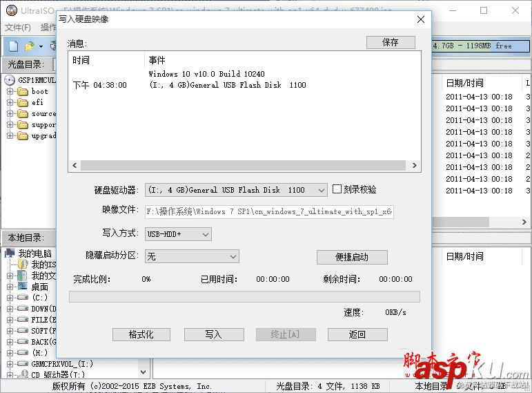Viewport: 532px width, 393px height.
Task: Maximize the UltraISO main window
Action: tap(484, 10)
